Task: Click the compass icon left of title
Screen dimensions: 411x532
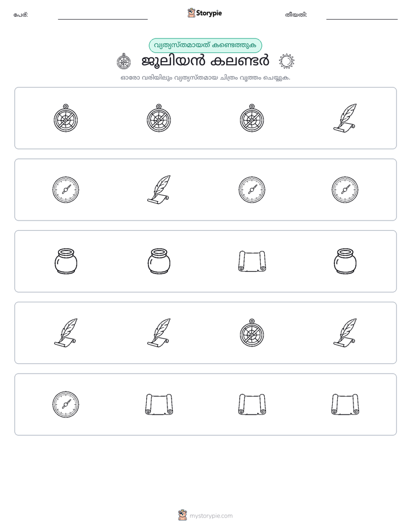Action: [x=124, y=62]
